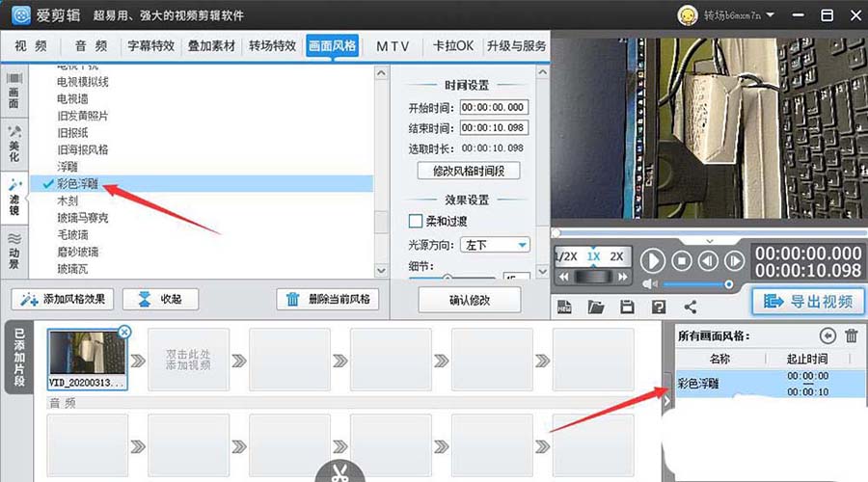Choose the 旧海报风格 style
Image resolution: width=868 pixels, height=482 pixels.
(x=83, y=150)
